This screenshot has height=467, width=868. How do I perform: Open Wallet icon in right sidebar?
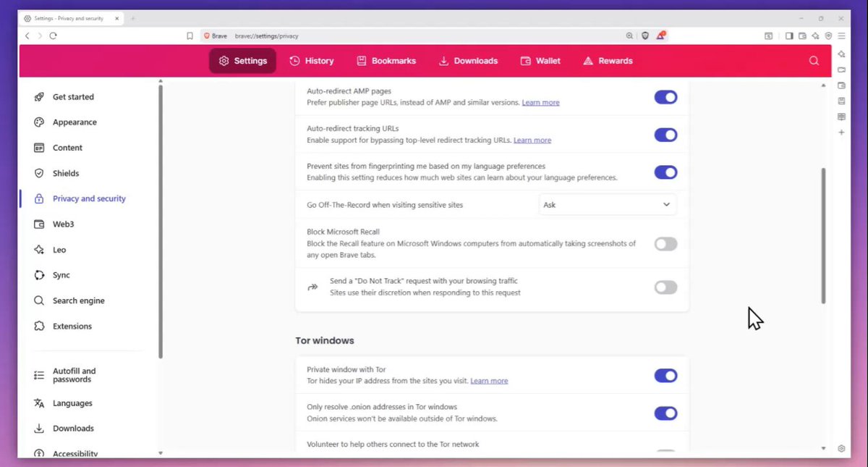tap(841, 85)
